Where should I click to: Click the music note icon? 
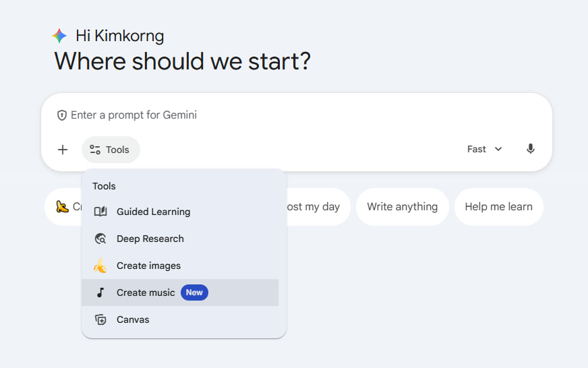[x=100, y=293]
